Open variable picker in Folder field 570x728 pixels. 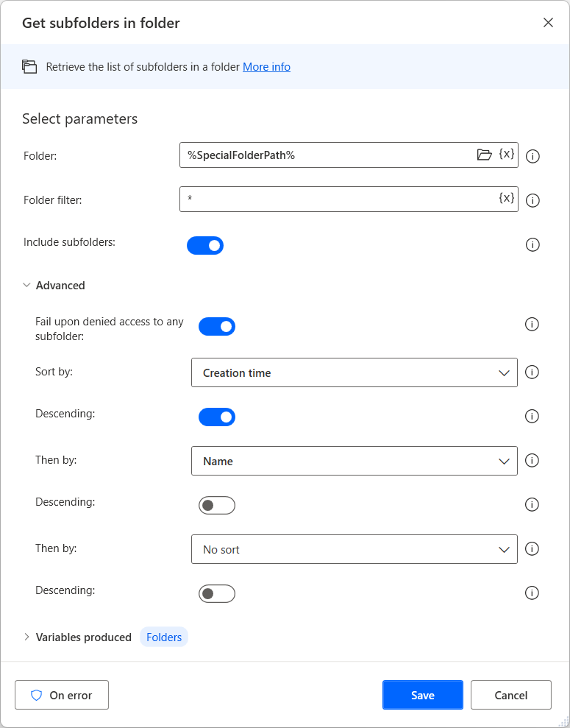click(507, 155)
